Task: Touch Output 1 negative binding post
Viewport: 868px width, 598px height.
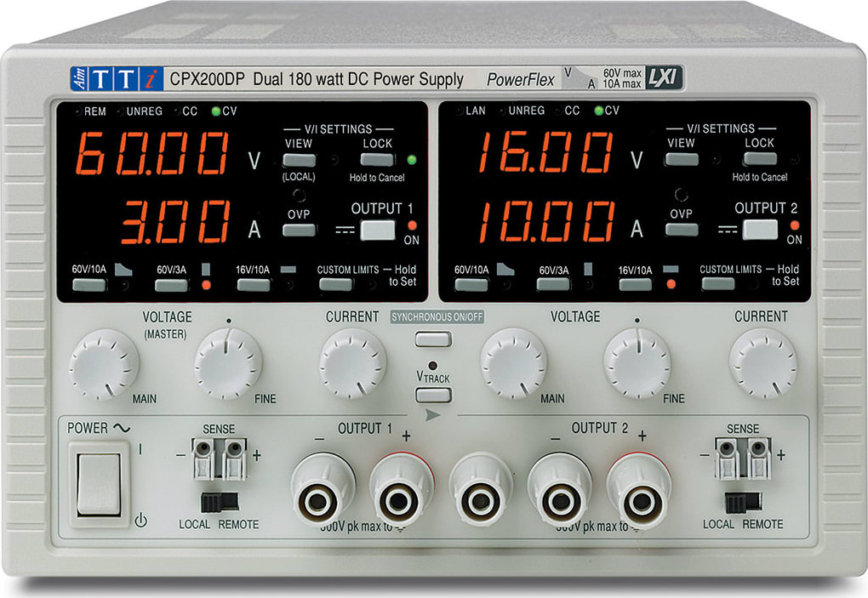Action: (x=320, y=491)
